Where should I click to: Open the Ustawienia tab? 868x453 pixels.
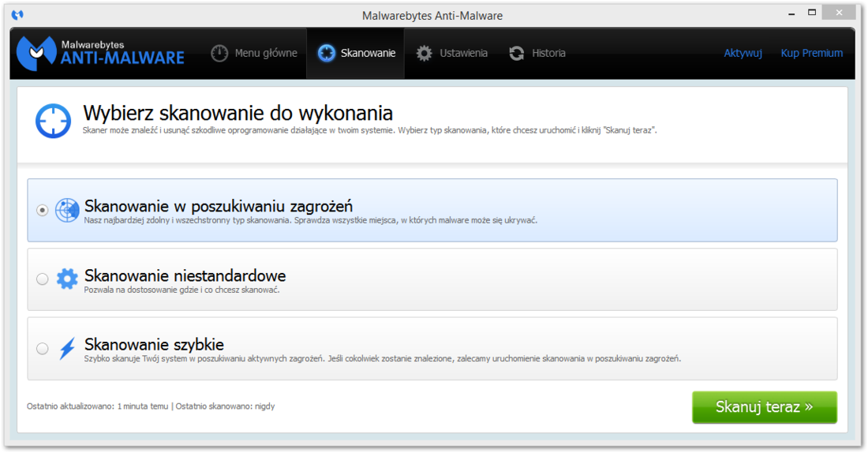point(451,53)
